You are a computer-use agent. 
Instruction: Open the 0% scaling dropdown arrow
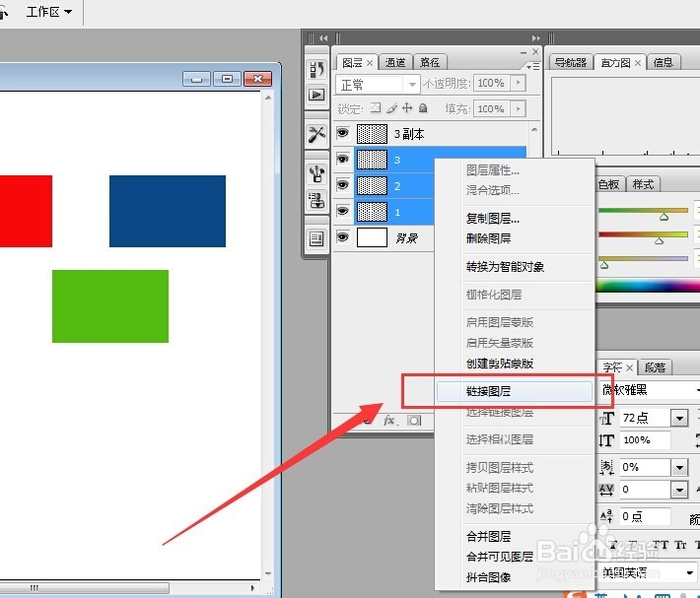[679, 467]
